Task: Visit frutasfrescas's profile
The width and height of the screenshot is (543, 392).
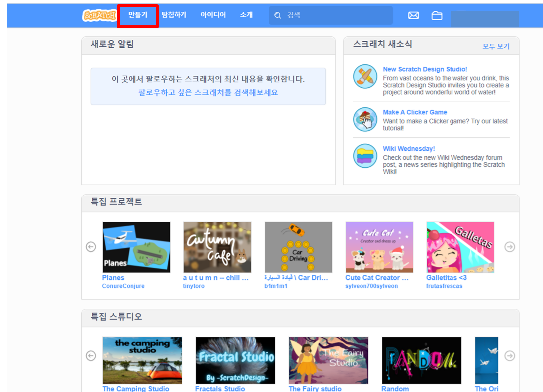Action: coord(445,286)
